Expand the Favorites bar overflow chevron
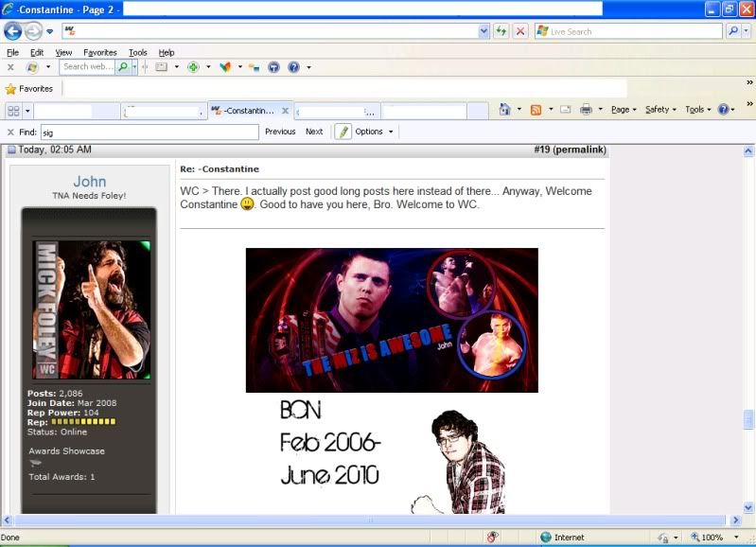The width and height of the screenshot is (756, 547). [749, 83]
